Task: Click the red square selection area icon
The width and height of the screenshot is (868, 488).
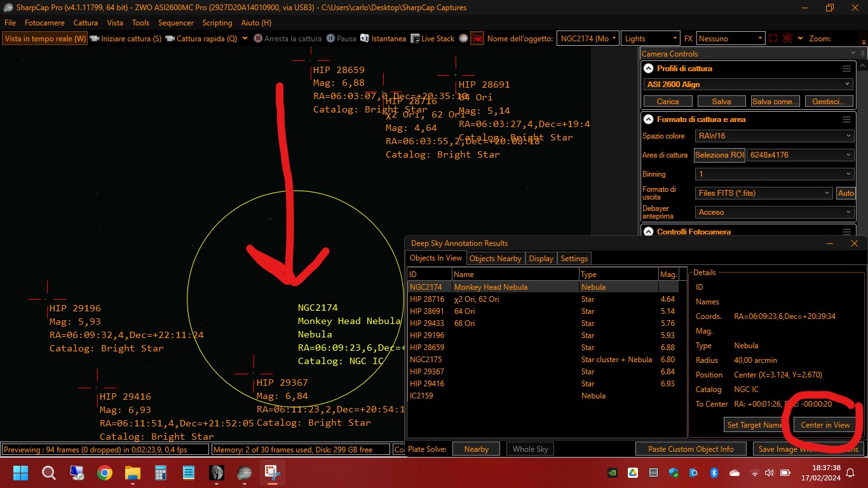Action: tap(773, 39)
